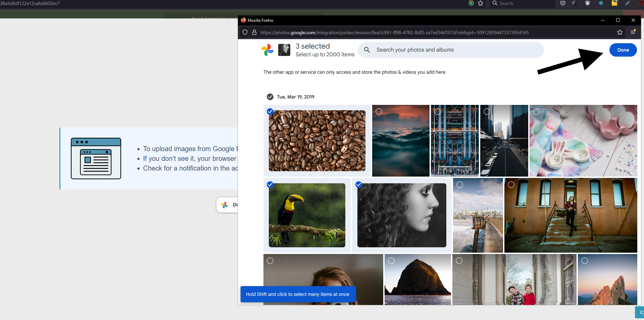
Task: Click the React Developer Tools extension icon
Action: coord(601,3)
